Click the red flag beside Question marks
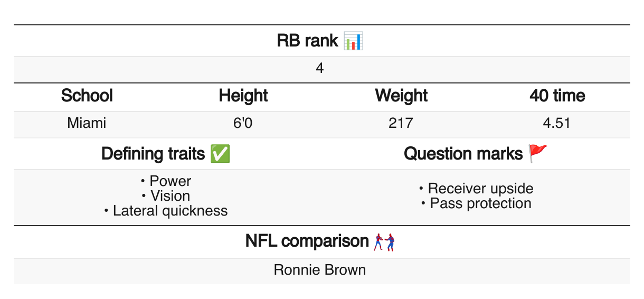The height and width of the screenshot is (299, 644). tap(538, 154)
